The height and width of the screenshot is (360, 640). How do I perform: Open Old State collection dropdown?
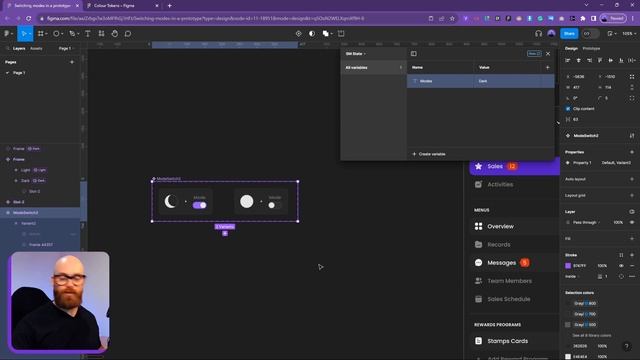(356, 53)
